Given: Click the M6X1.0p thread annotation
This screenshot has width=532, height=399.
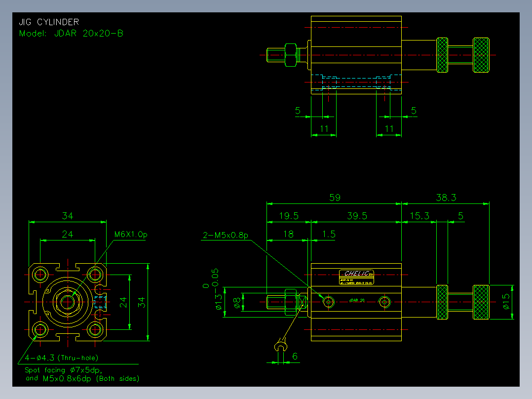Looking at the screenshot, I should coord(131,234).
